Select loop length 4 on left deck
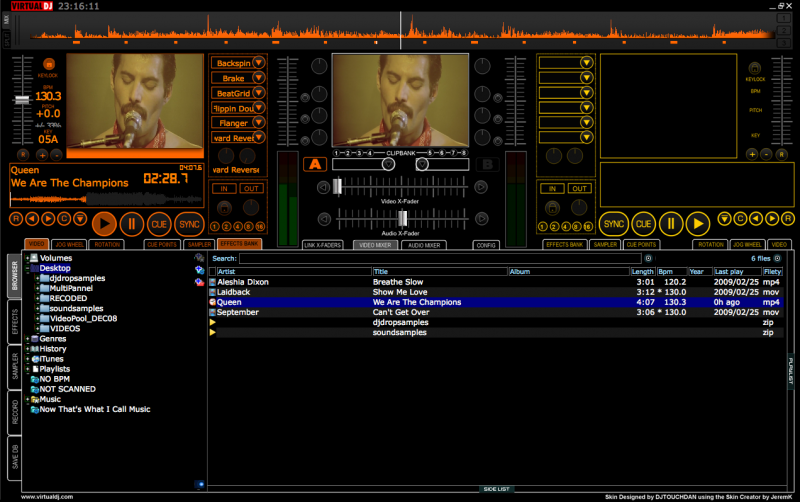800x502 pixels. (238, 227)
